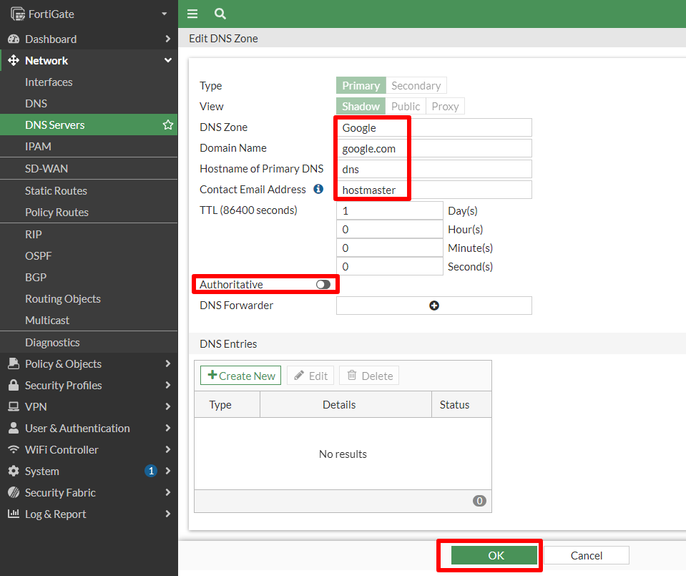Click the WiFi Controller signal icon
Screen dimensions: 686x576
(x=14, y=449)
